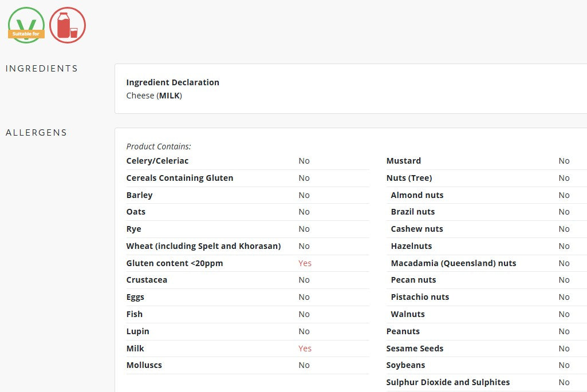
Task: Select the Walnuts label
Action: tap(408, 314)
